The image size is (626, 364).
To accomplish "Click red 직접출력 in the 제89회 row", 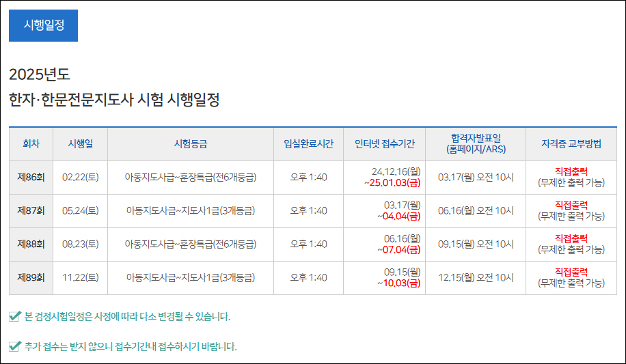I will click(x=571, y=272).
